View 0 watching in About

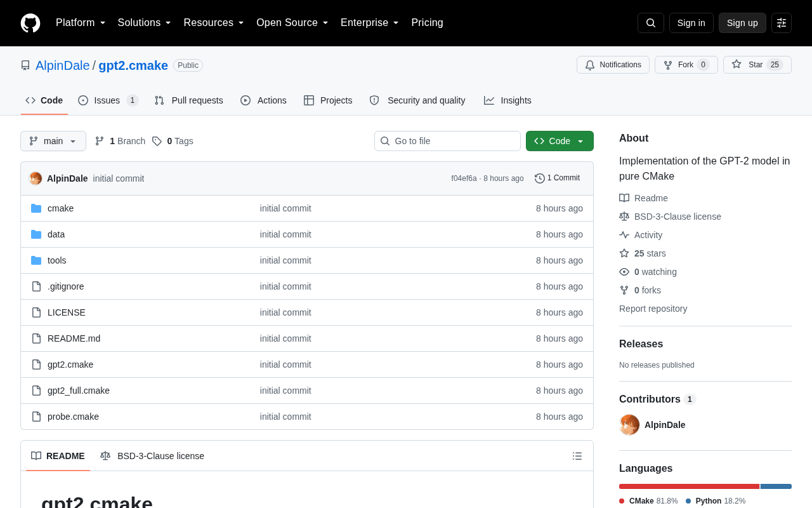click(x=648, y=272)
